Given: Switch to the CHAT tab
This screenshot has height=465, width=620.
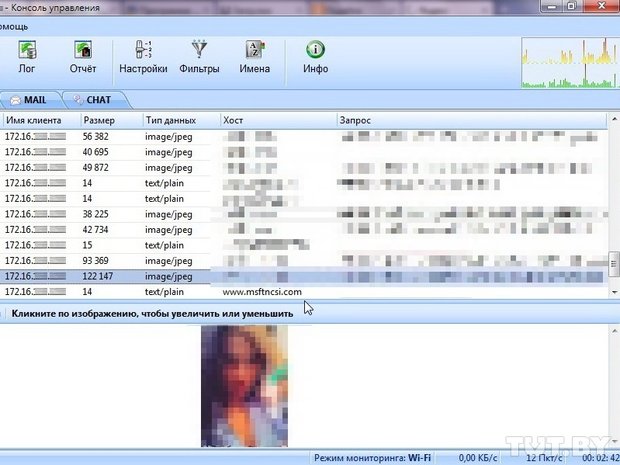Looking at the screenshot, I should pos(96,100).
